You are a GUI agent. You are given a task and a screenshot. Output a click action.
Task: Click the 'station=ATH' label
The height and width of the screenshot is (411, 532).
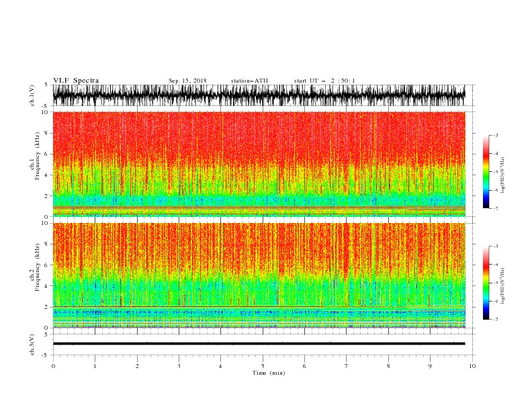(x=249, y=81)
